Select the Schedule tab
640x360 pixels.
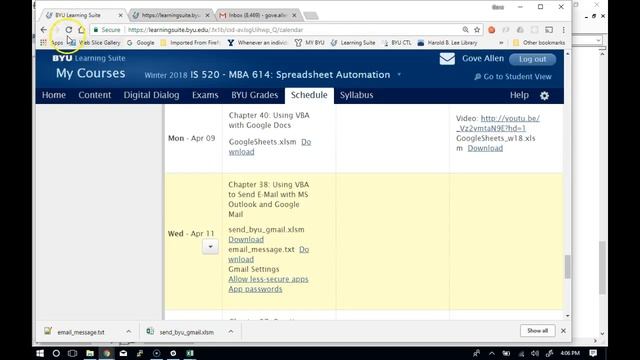(x=309, y=95)
